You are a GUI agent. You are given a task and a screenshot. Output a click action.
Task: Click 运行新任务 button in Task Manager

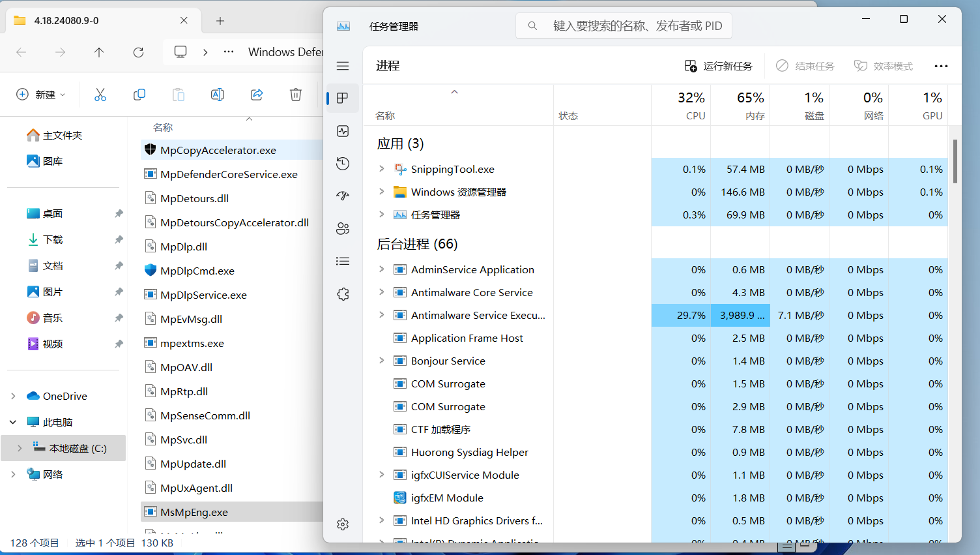click(x=718, y=66)
